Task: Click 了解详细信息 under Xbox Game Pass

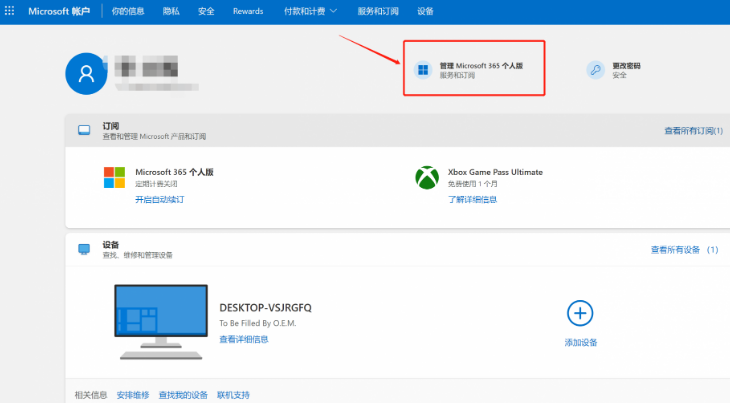Action: click(x=473, y=200)
